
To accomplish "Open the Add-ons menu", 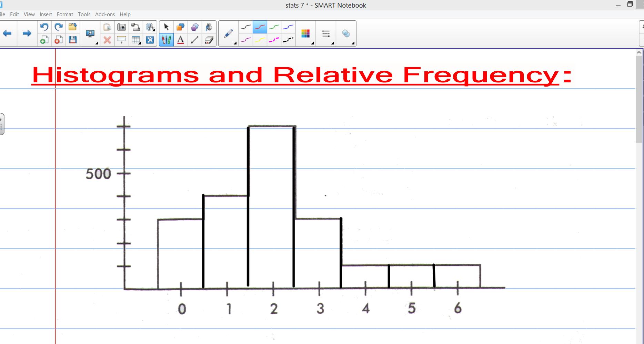I will click(104, 14).
